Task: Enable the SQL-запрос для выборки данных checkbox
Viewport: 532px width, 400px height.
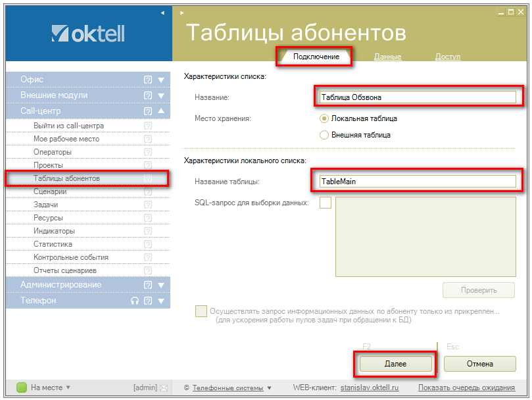Action: pos(325,203)
